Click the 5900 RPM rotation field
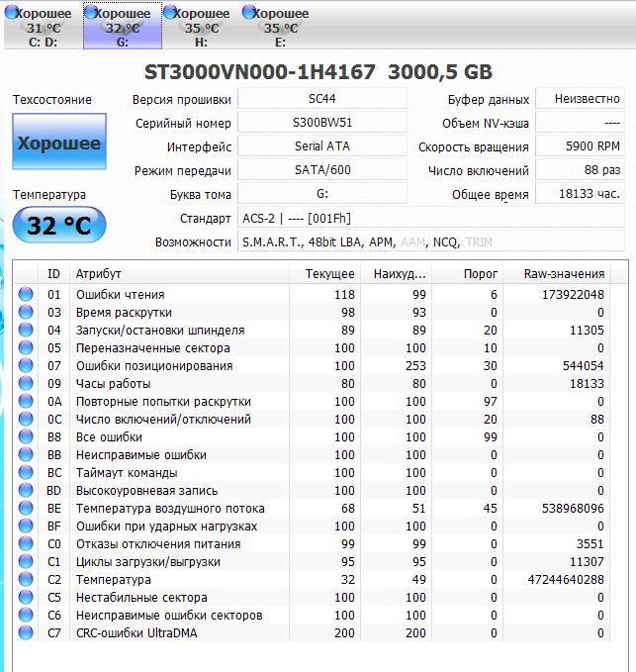The image size is (636, 672). pos(580,146)
